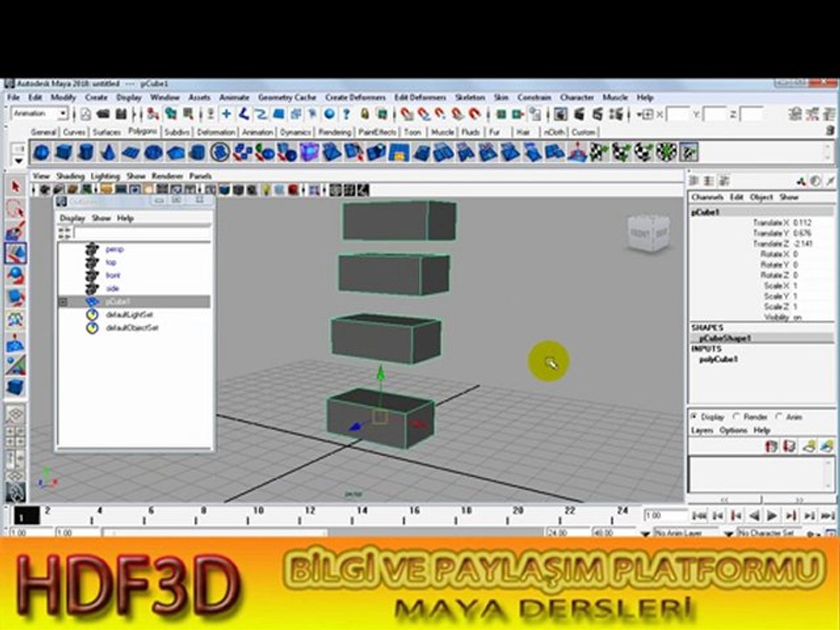The width and height of the screenshot is (840, 630).
Task: Select the Paint Selection tool
Action: click(x=15, y=231)
